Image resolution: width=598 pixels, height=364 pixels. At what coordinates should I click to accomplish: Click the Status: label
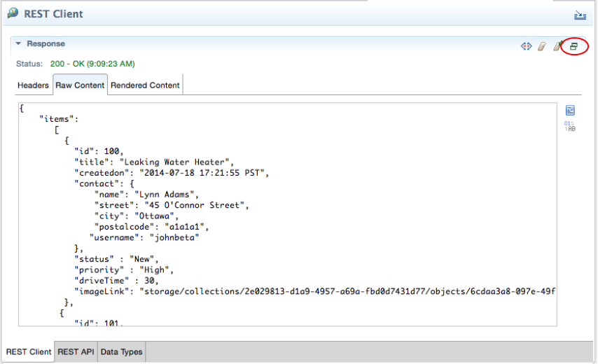pyautogui.click(x=29, y=64)
